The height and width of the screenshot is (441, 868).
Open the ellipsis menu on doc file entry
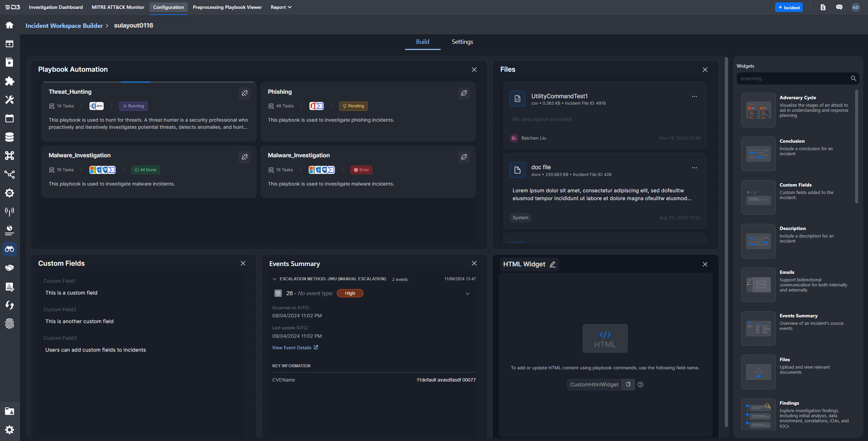[694, 167]
